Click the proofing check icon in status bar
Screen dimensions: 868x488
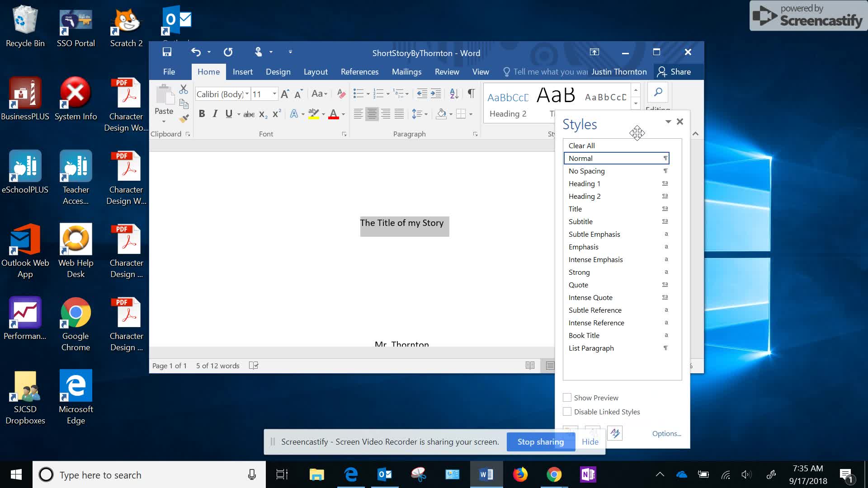(254, 366)
